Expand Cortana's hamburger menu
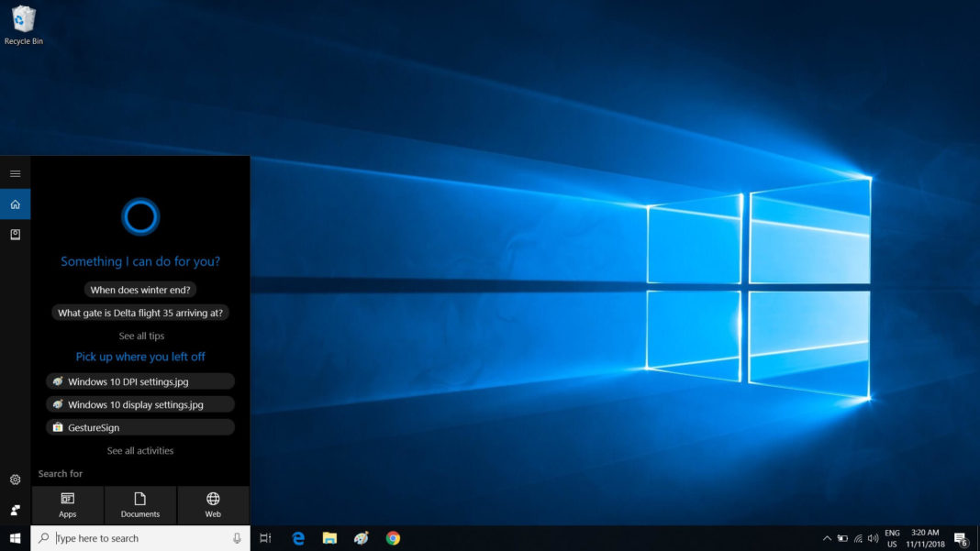Screen dimensions: 980x551 click(15, 172)
